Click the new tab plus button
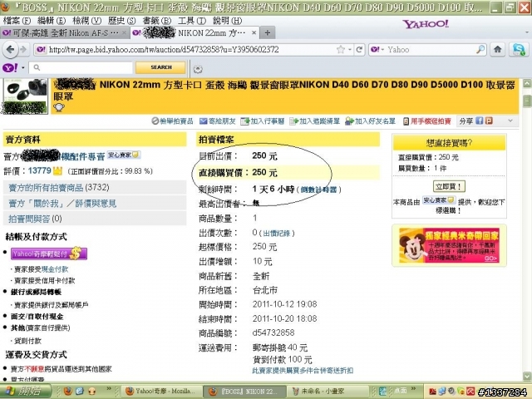 tap(268, 33)
